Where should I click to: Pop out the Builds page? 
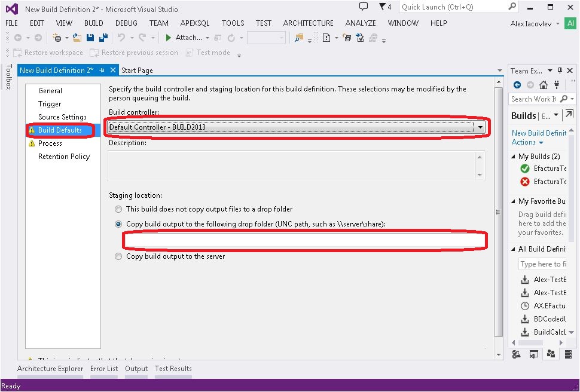(x=569, y=115)
